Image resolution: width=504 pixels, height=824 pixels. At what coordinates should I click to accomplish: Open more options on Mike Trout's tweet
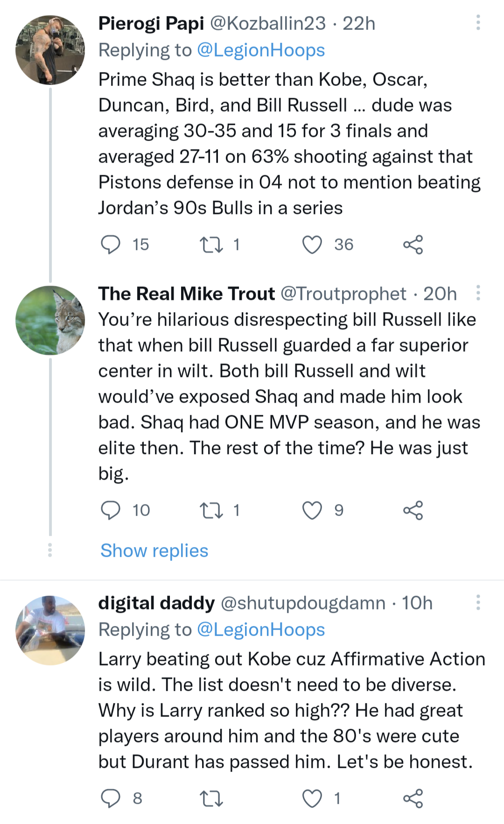point(478,293)
